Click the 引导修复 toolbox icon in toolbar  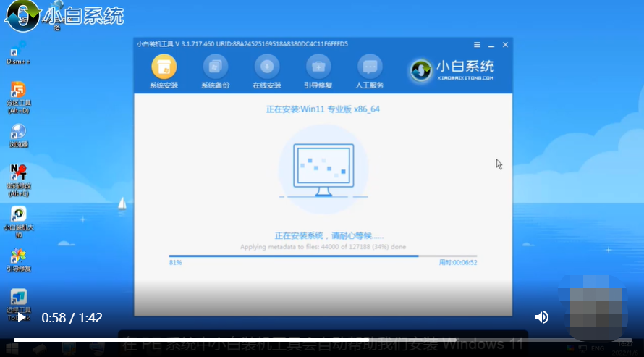(318, 67)
